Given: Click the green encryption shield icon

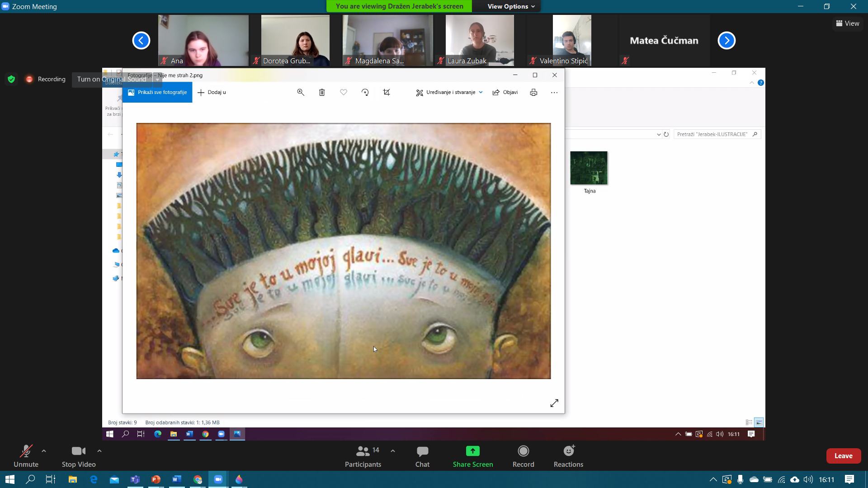Looking at the screenshot, I should click(x=11, y=79).
